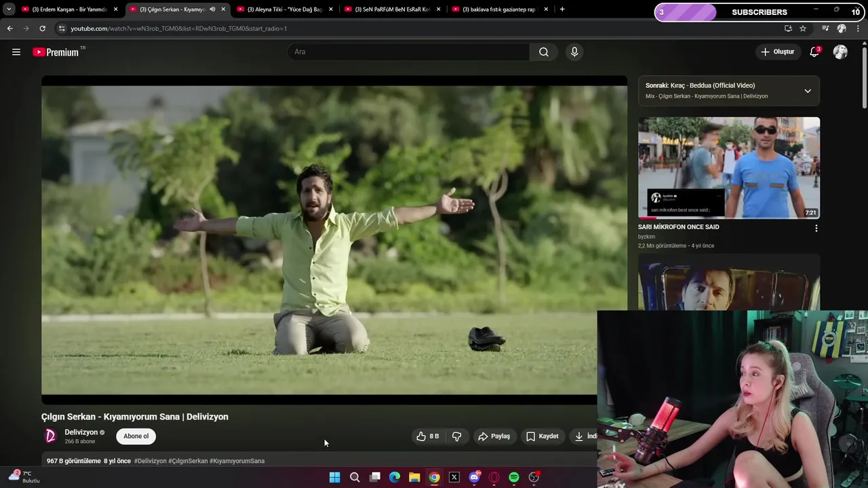
Task: Subscribe with the Abone ol button
Action: 136,436
